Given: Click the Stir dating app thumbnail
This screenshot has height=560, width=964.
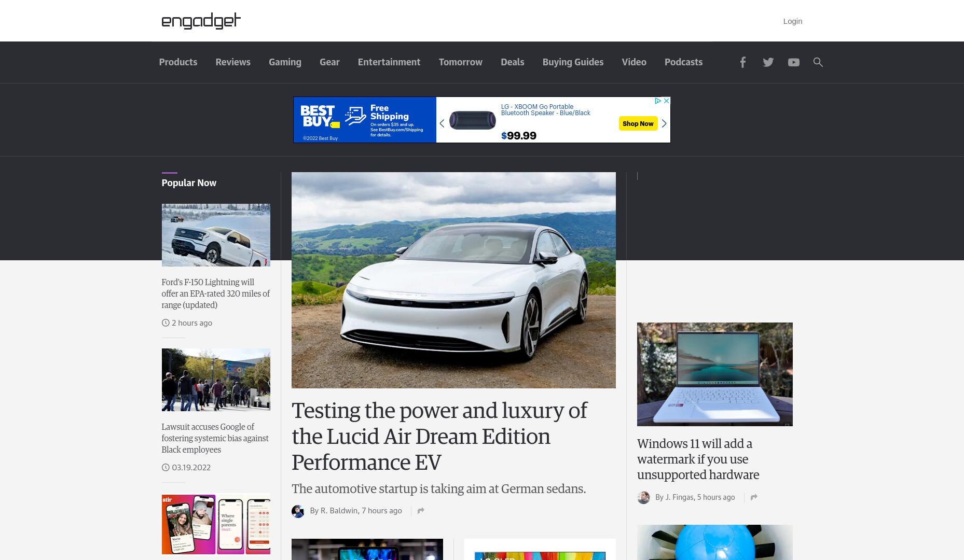Looking at the screenshot, I should pos(216,524).
